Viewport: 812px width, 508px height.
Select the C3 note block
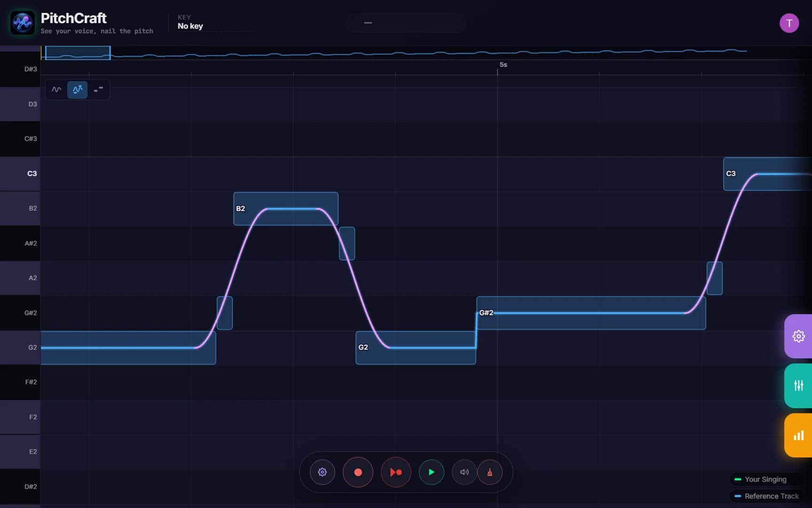(767, 174)
